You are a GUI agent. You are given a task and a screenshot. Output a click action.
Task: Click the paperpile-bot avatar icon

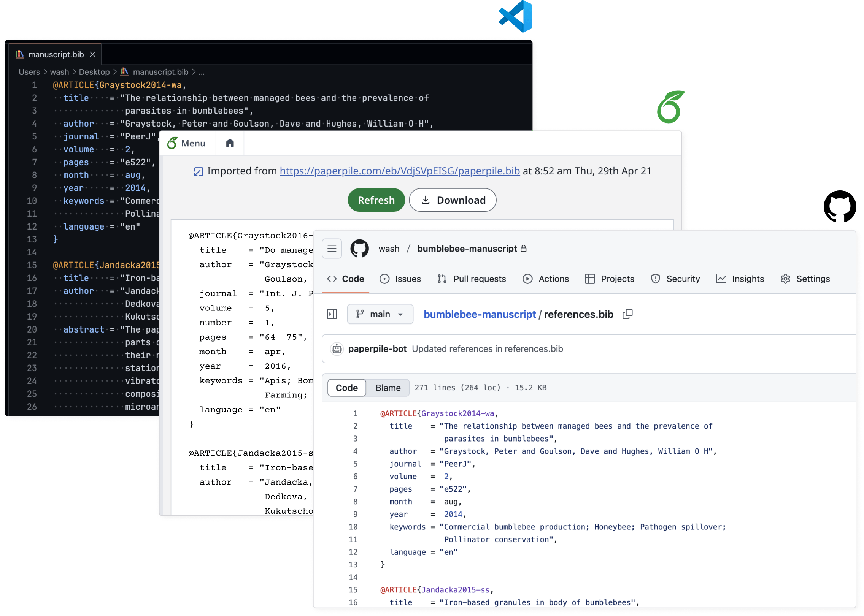[x=337, y=349]
